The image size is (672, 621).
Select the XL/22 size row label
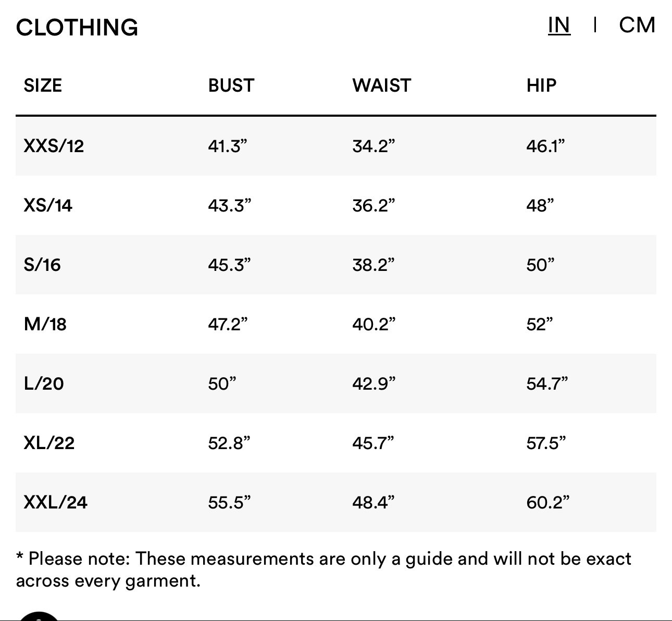[x=49, y=443]
